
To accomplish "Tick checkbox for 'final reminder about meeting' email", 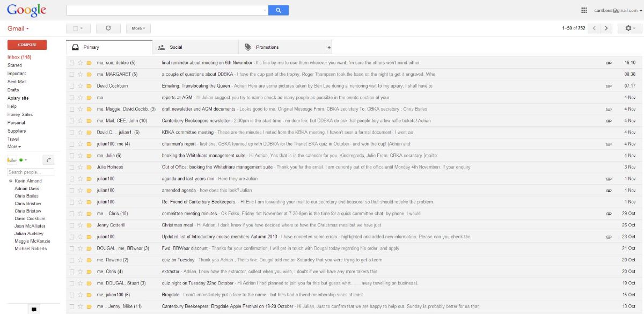I will (x=72, y=63).
